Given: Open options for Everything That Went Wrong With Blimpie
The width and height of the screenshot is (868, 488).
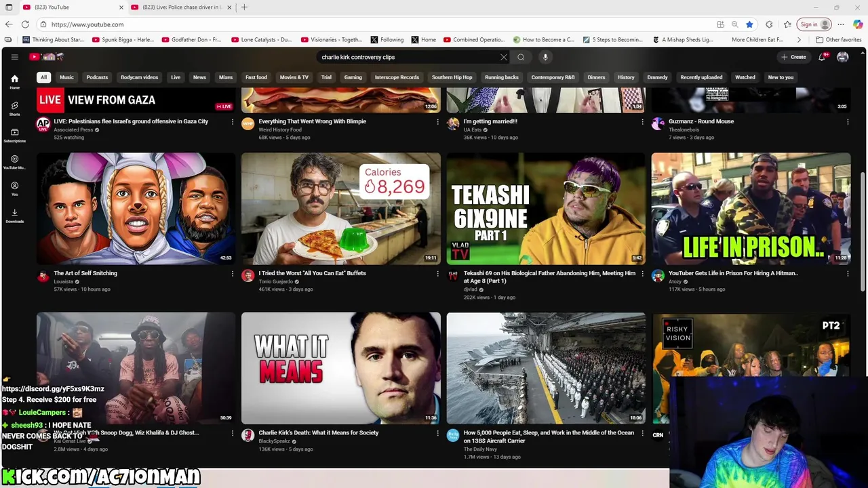Looking at the screenshot, I should click(437, 122).
